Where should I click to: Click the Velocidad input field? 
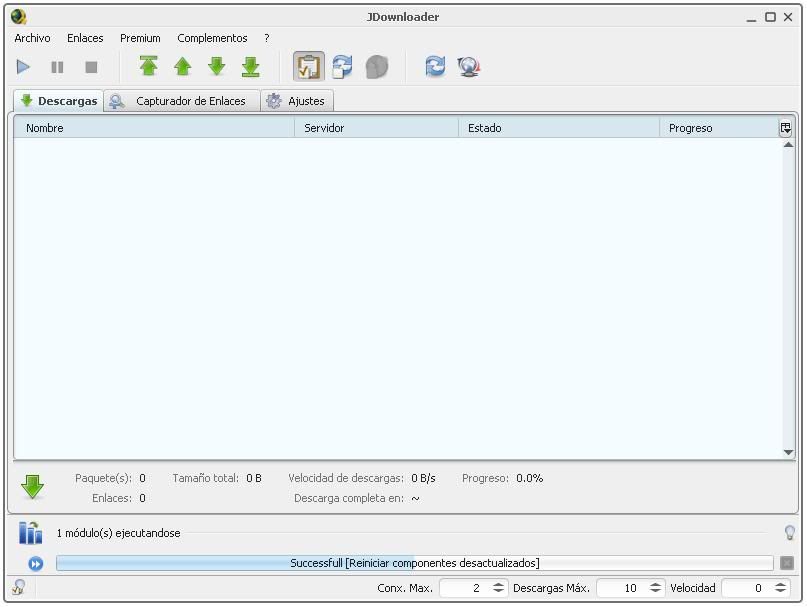pyautogui.click(x=746, y=588)
